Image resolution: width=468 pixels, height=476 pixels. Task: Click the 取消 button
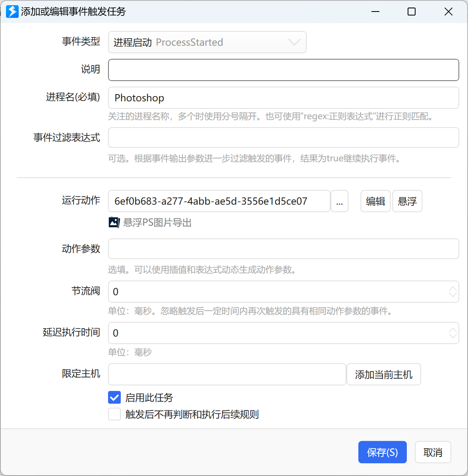pos(433,452)
